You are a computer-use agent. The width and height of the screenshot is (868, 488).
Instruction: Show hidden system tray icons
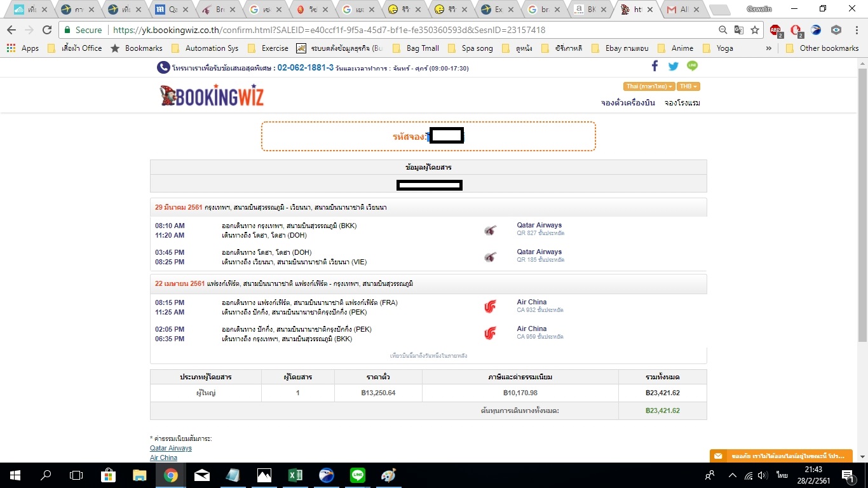[732, 475]
